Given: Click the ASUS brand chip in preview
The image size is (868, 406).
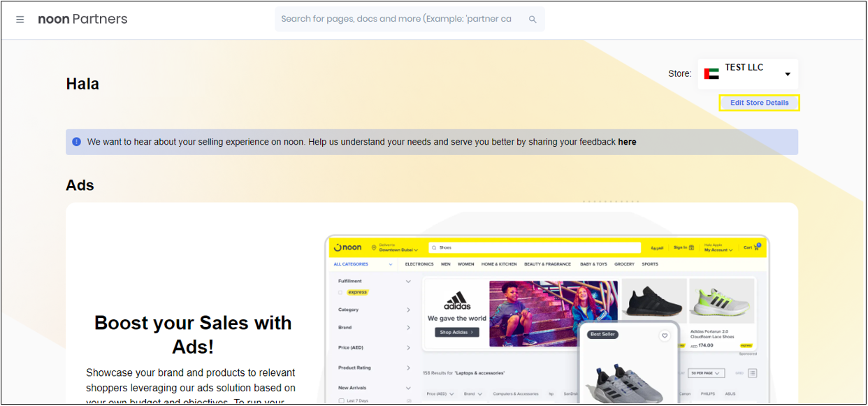Looking at the screenshot, I should pos(730,394).
